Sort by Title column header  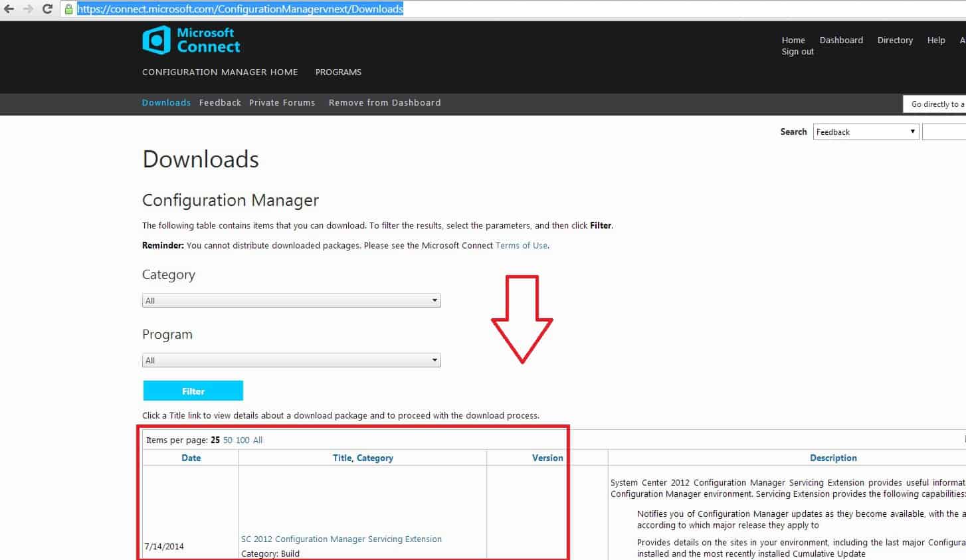342,458
